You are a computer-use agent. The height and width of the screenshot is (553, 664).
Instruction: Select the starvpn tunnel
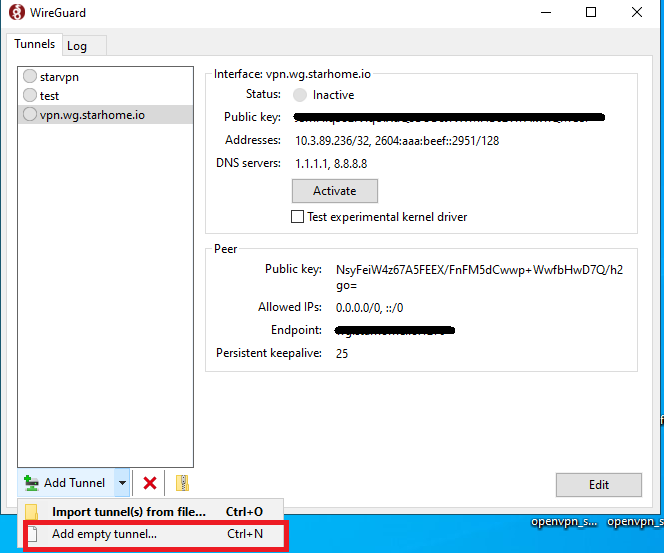[x=105, y=77]
